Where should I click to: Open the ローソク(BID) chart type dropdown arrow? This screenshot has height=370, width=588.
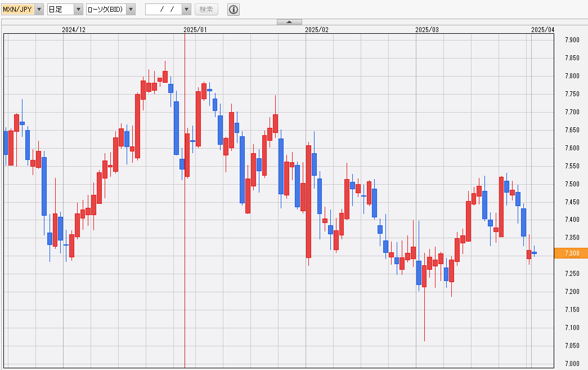[131, 10]
